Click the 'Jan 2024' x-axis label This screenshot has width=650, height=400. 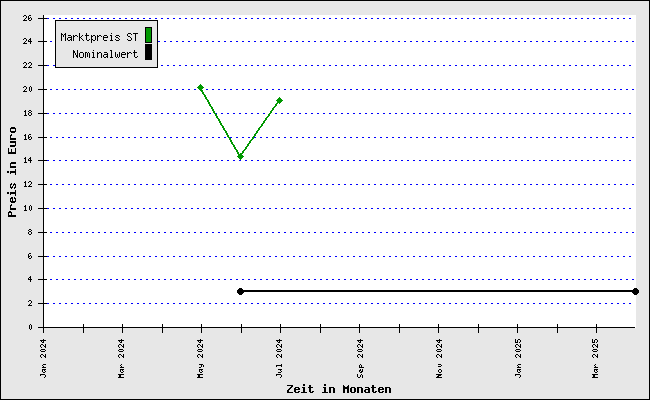[43, 358]
